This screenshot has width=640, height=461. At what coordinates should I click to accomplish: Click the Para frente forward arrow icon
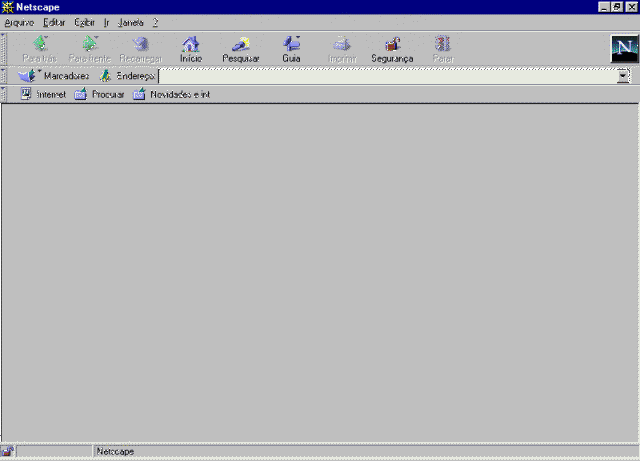click(90, 43)
